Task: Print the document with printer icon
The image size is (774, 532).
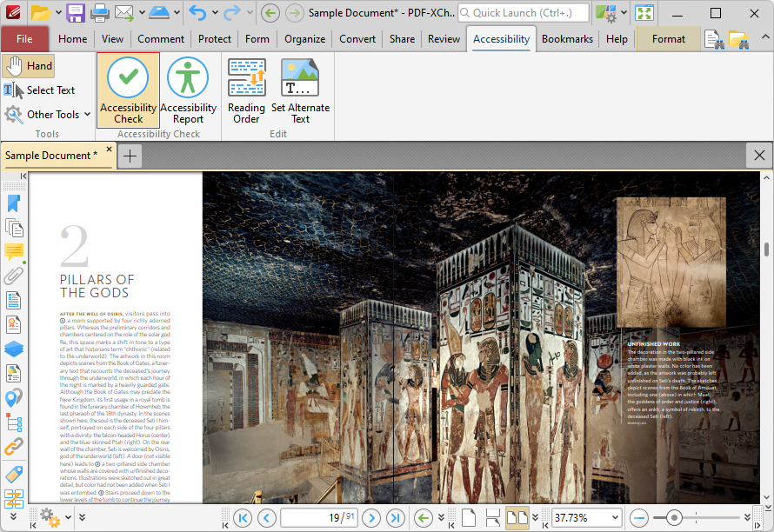Action: point(99,13)
